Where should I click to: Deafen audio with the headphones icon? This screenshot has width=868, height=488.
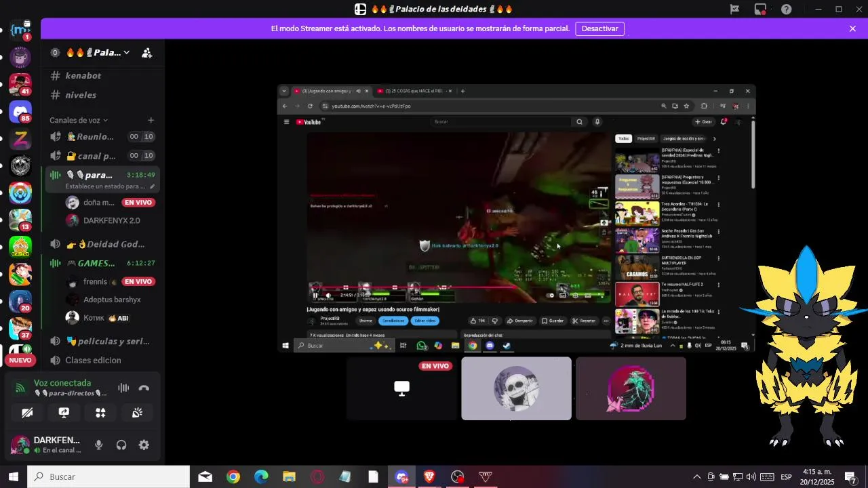(x=121, y=445)
